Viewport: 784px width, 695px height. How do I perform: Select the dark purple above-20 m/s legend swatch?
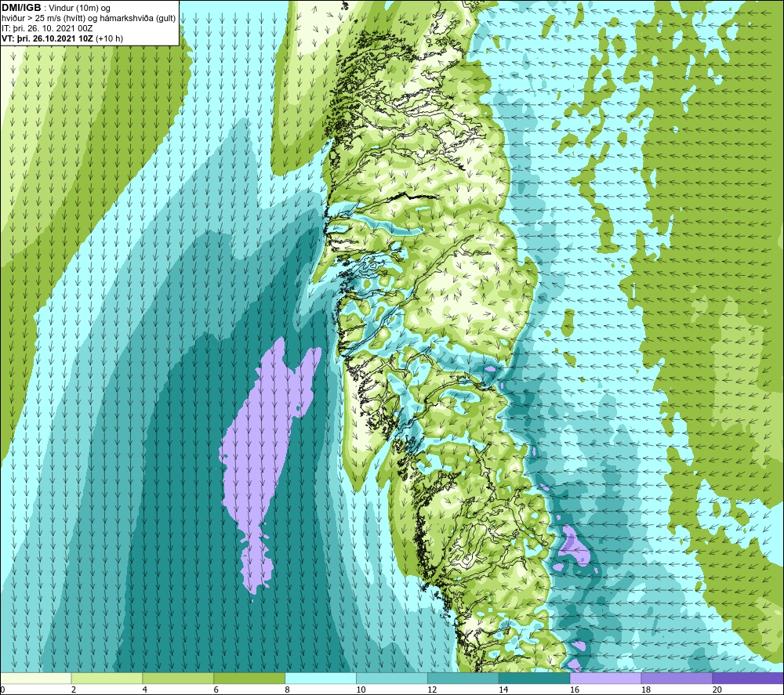point(748,678)
